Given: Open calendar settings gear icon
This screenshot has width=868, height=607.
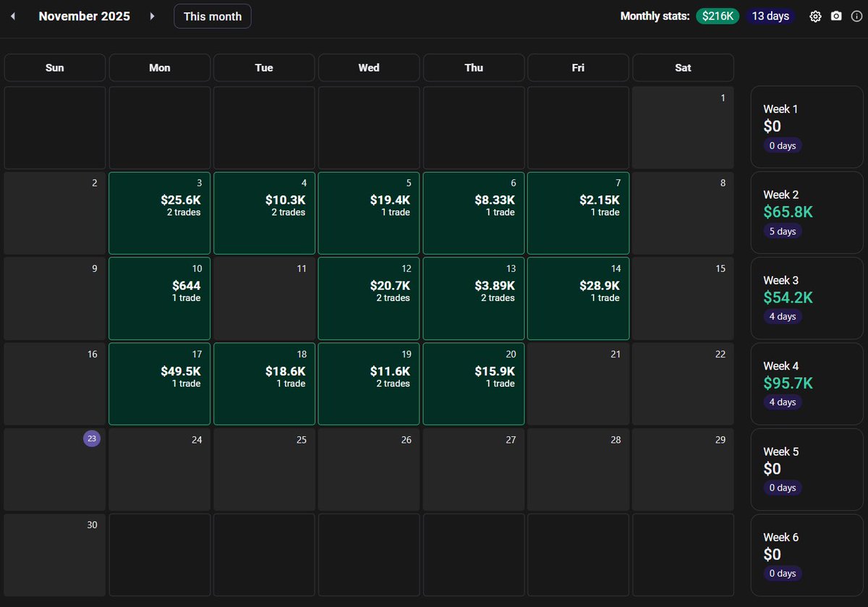Looking at the screenshot, I should 815,16.
